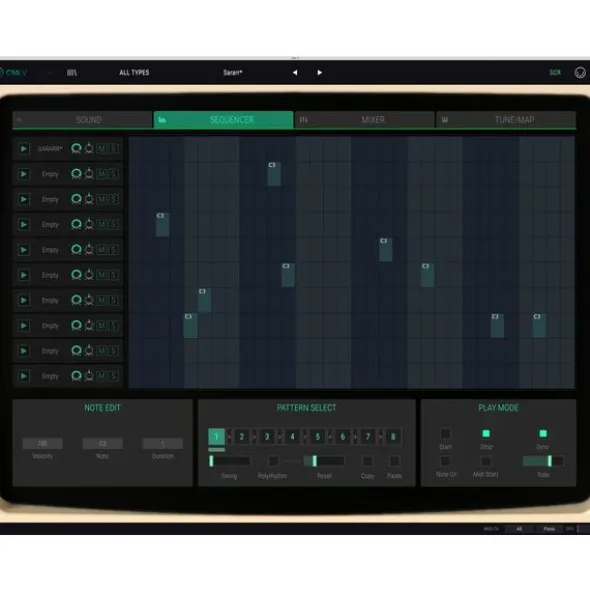Play the second track row (first Empty)
The width and height of the screenshot is (590, 591).
point(23,174)
